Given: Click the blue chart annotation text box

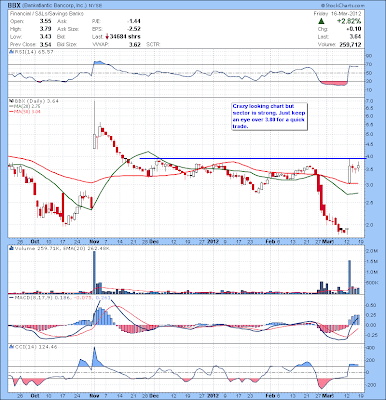Looking at the screenshot, I should pos(269,116).
